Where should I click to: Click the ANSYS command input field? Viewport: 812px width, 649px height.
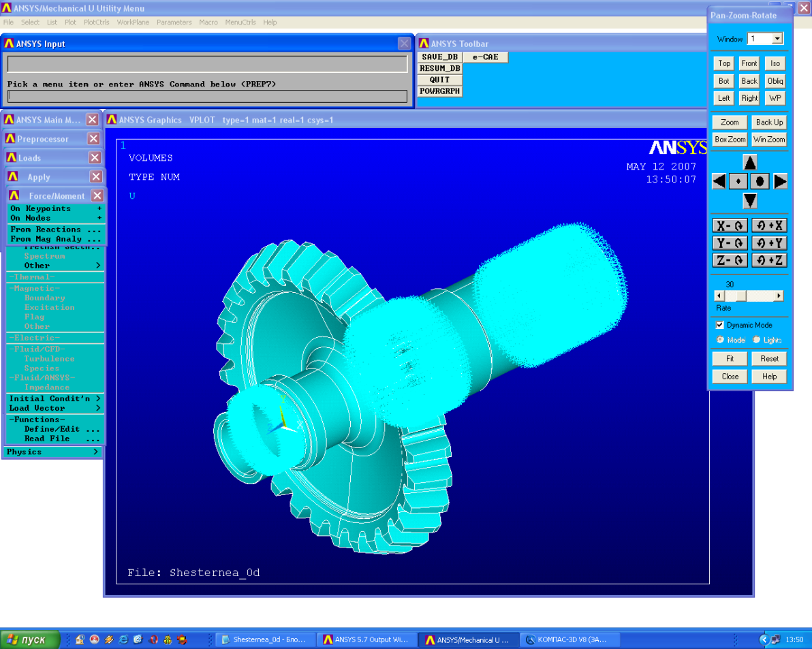(207, 96)
